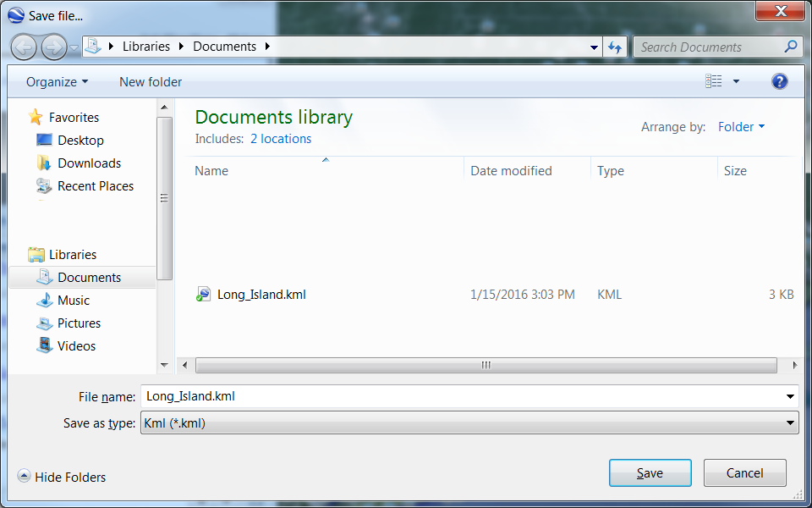Image resolution: width=812 pixels, height=508 pixels.
Task: Open Pictures library in navigation pane
Action: [x=79, y=323]
